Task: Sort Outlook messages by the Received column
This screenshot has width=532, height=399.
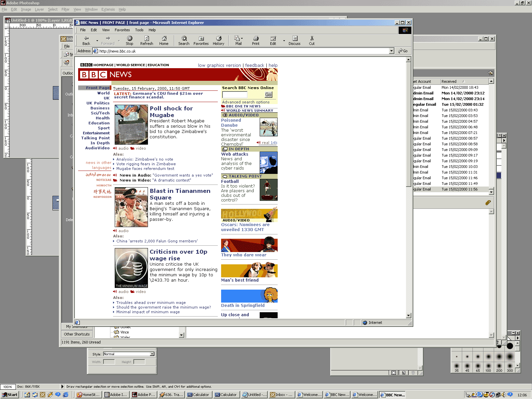Action: click(465, 81)
